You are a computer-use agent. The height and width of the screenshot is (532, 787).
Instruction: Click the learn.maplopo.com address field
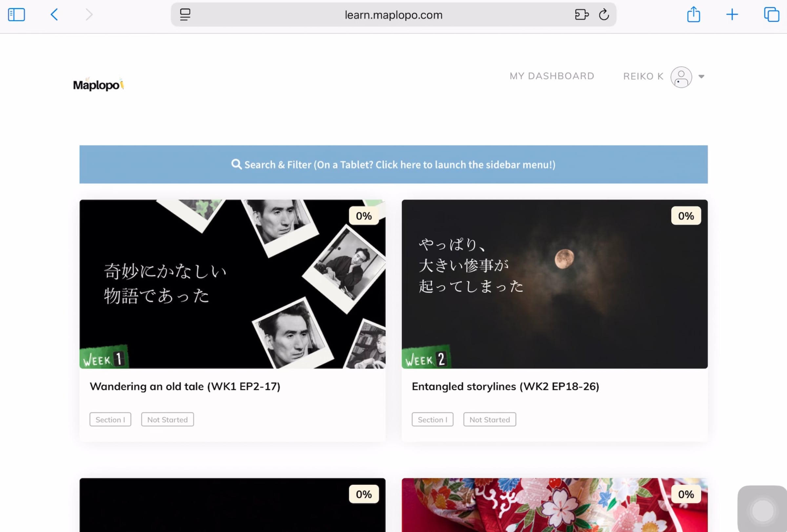tap(393, 14)
